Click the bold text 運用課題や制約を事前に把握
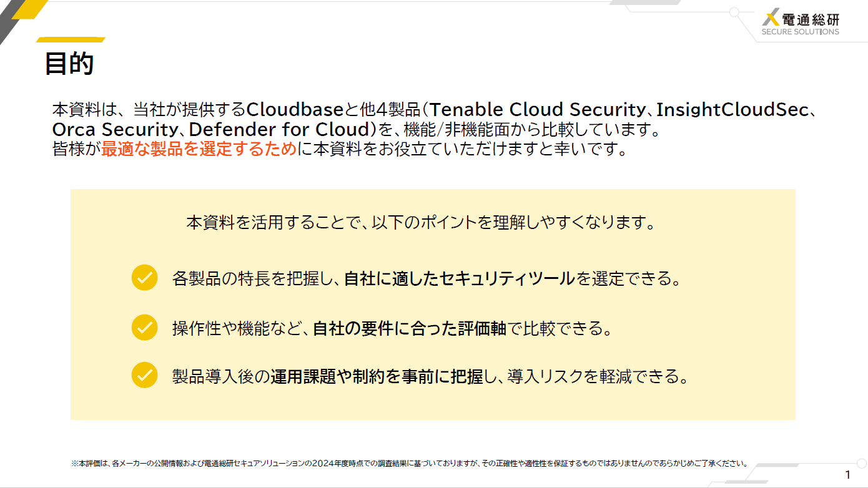 click(x=377, y=376)
